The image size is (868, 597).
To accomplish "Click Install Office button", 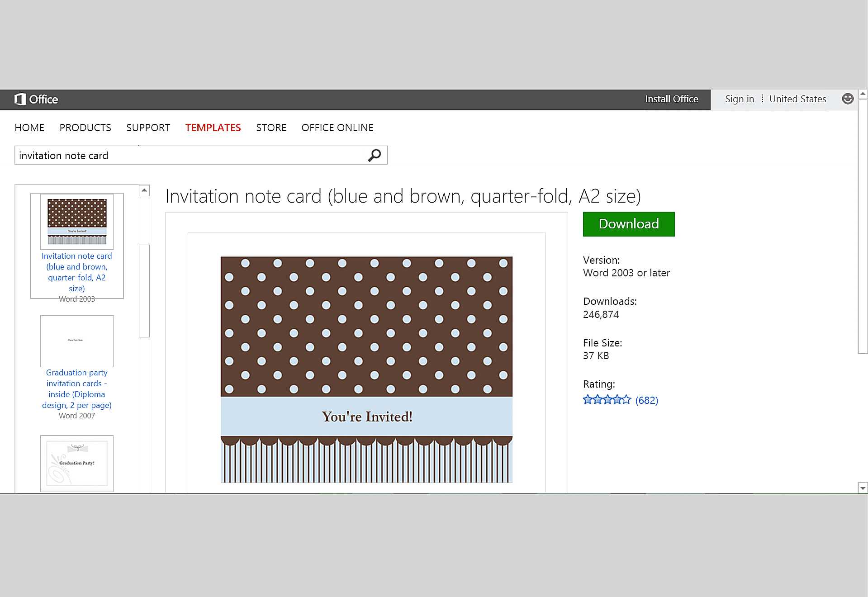I will pyautogui.click(x=671, y=99).
